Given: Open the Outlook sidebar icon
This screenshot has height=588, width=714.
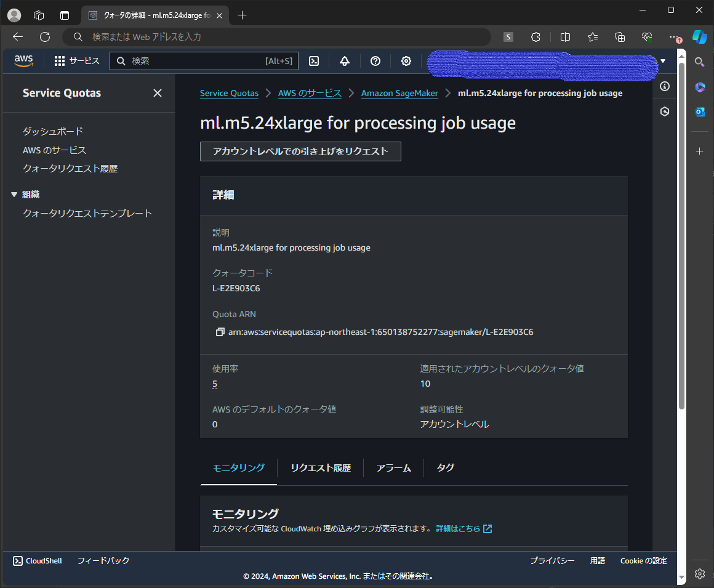Looking at the screenshot, I should (x=700, y=111).
